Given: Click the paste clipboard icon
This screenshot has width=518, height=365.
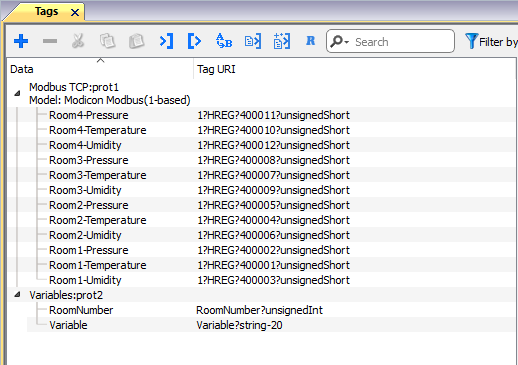Looking at the screenshot, I should 136,41.
